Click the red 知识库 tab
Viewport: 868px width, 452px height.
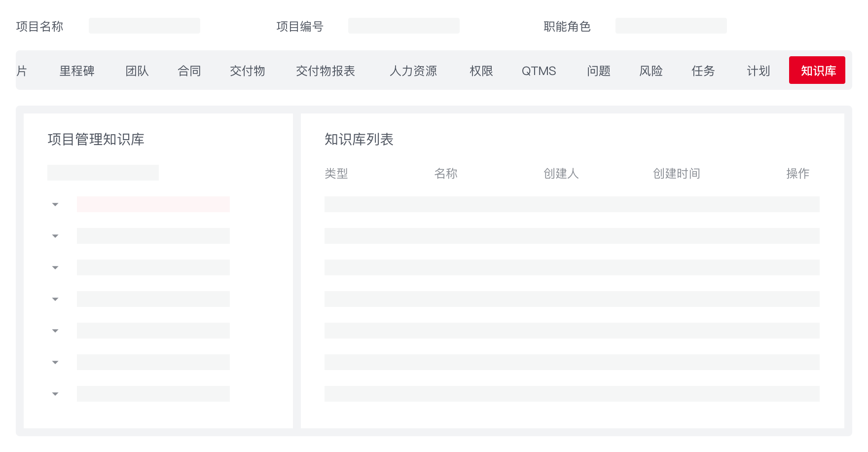tap(817, 70)
